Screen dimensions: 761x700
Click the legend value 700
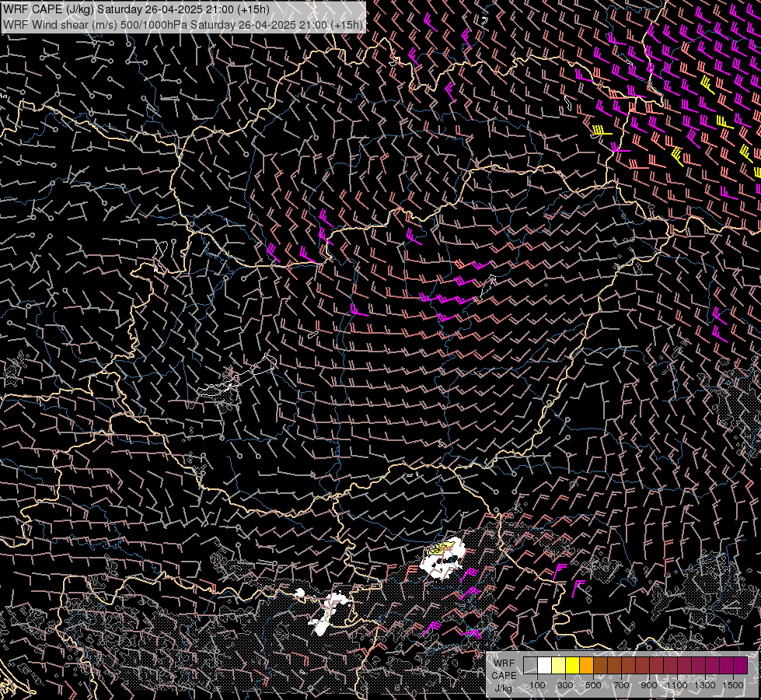click(x=621, y=685)
